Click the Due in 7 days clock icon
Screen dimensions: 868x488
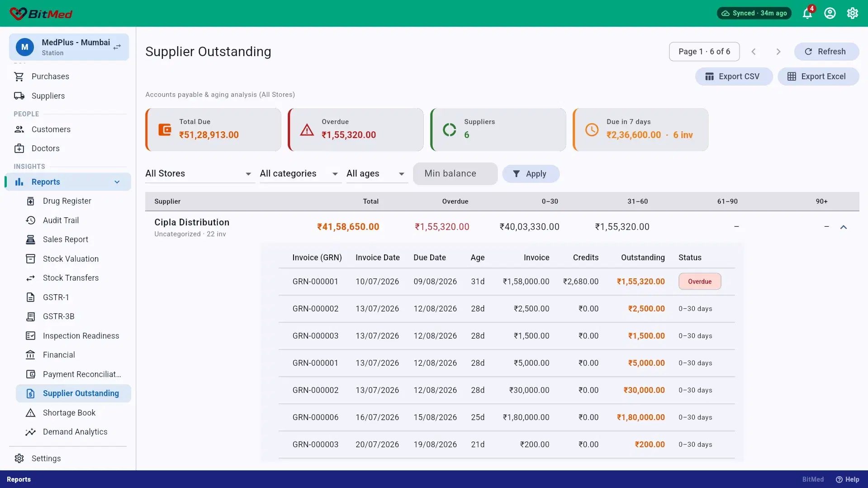click(x=592, y=130)
